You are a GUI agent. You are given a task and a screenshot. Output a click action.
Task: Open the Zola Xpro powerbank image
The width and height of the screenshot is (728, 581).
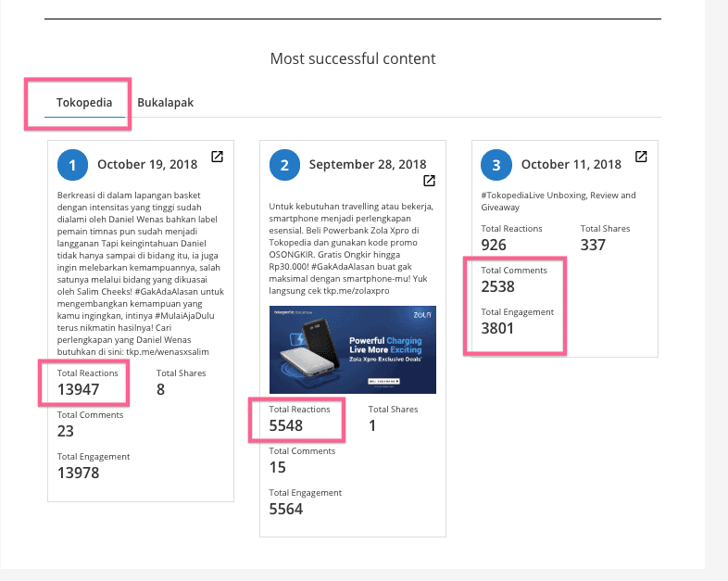point(352,349)
